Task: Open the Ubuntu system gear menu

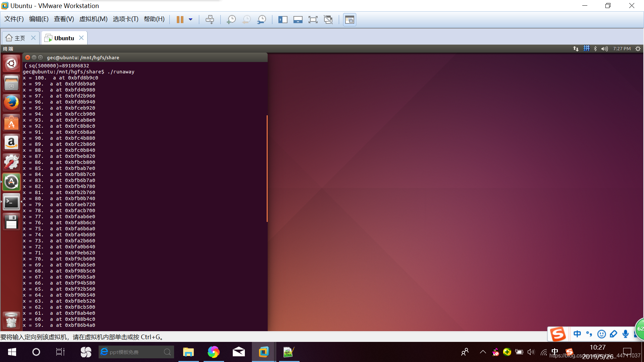Action: coord(638,49)
